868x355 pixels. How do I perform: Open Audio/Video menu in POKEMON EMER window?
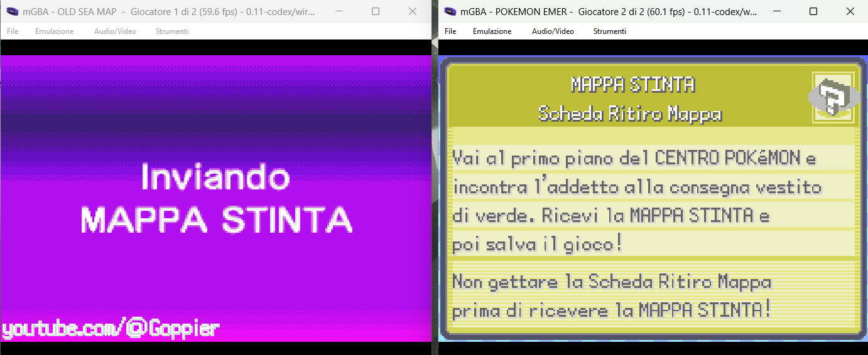tap(553, 31)
